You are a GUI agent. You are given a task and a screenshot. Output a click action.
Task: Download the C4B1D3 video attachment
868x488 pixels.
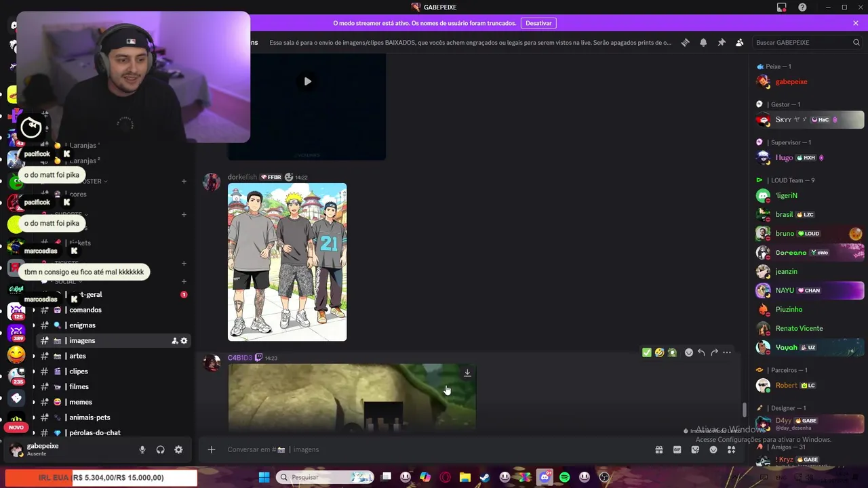point(467,373)
